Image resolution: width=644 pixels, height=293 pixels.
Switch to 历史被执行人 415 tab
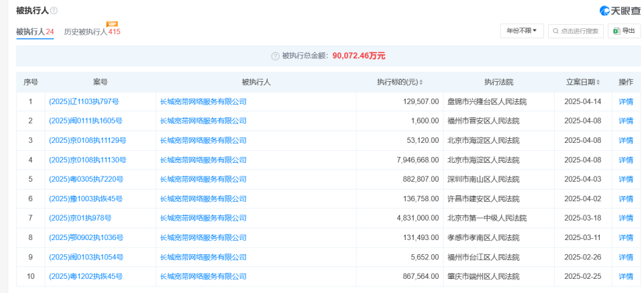tap(92, 32)
